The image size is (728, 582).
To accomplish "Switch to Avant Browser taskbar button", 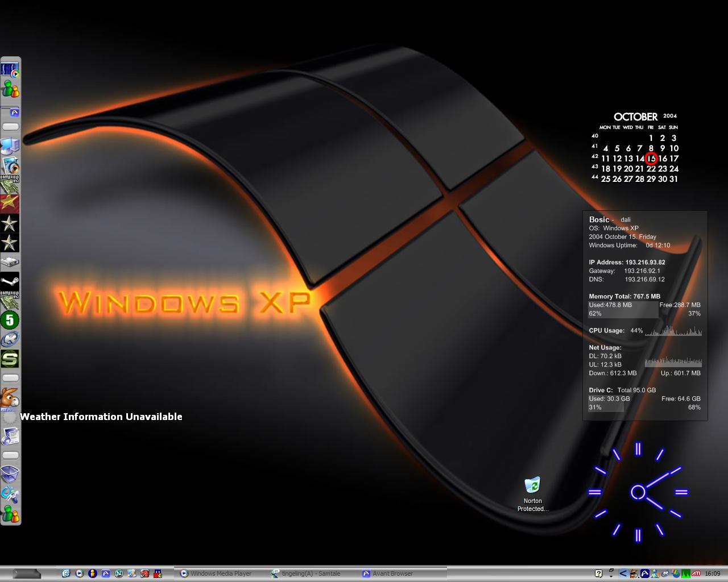I will tap(403, 573).
